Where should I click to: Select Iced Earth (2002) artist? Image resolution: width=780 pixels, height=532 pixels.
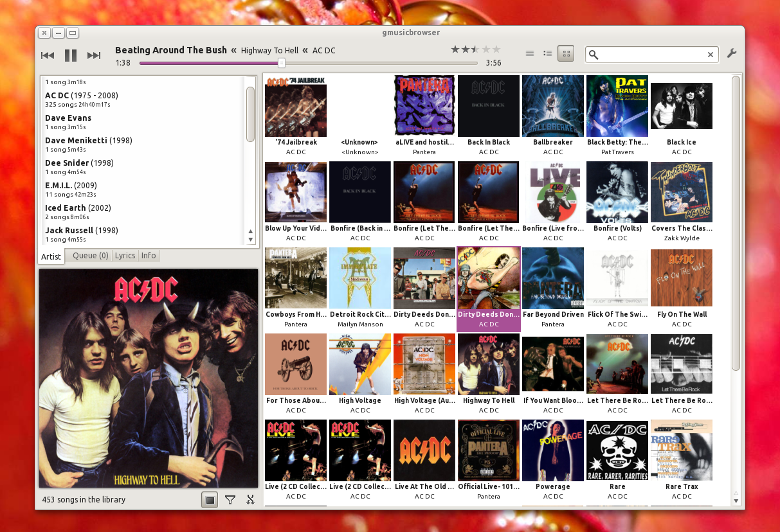click(143, 211)
